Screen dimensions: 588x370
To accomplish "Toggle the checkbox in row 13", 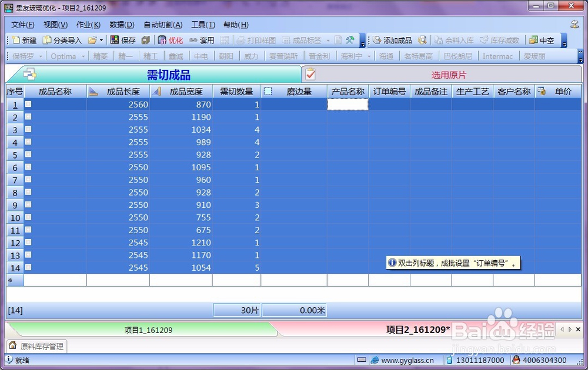I will point(28,255).
